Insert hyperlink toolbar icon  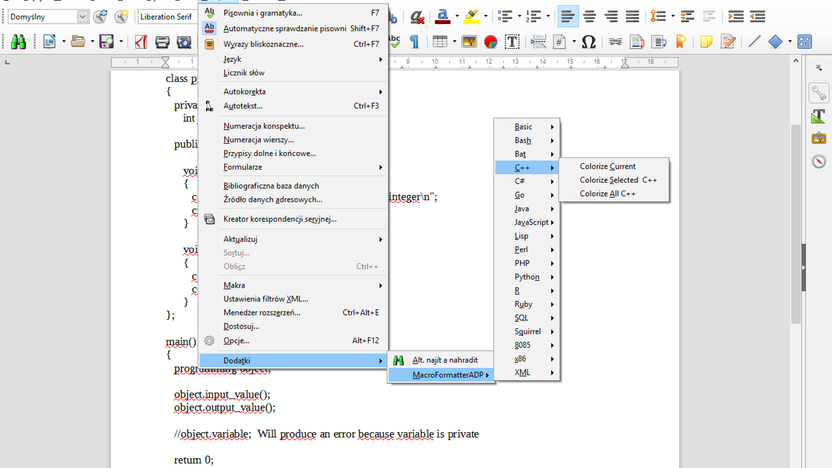click(x=616, y=41)
